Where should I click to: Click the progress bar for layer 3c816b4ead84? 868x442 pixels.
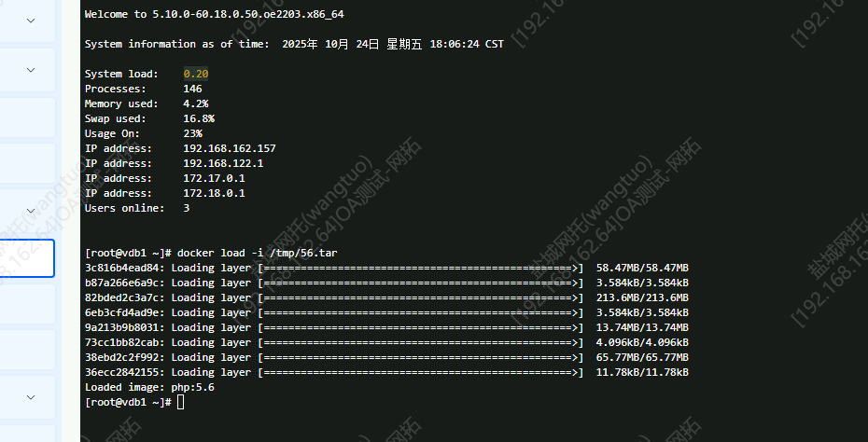420,268
